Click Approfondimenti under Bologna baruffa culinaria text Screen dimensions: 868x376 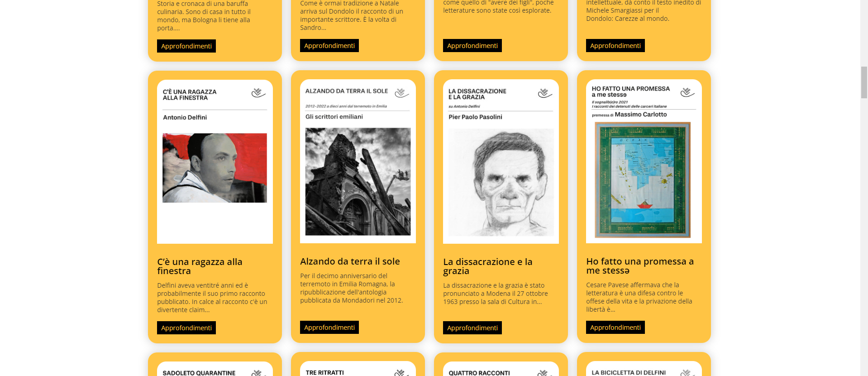186,46
